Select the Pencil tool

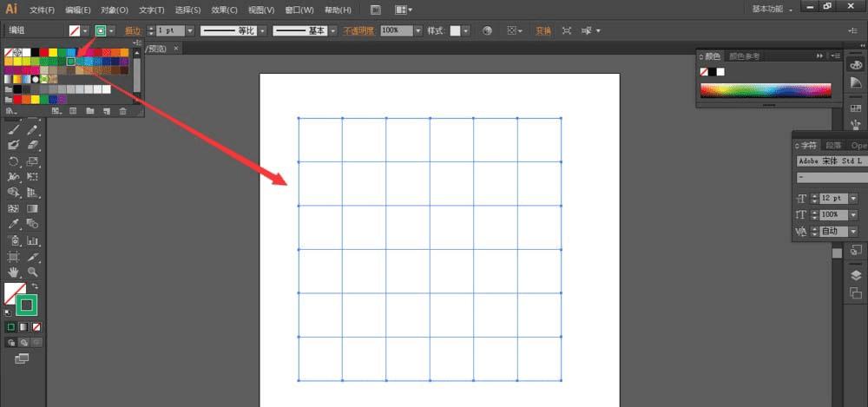(x=33, y=130)
